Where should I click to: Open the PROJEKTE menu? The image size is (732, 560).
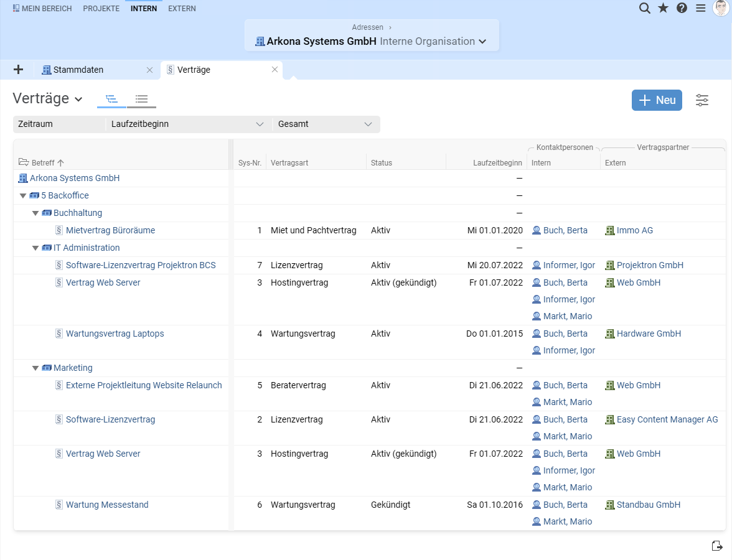pyautogui.click(x=101, y=9)
